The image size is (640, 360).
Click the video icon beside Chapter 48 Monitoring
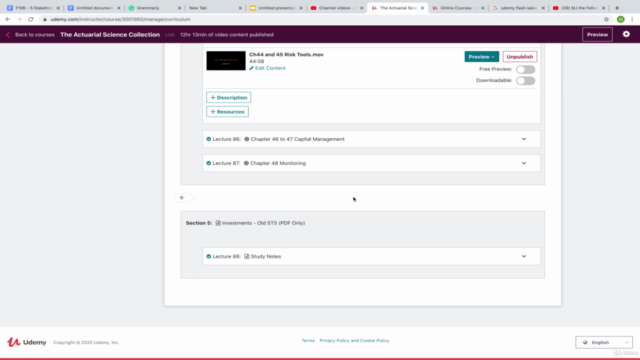246,163
